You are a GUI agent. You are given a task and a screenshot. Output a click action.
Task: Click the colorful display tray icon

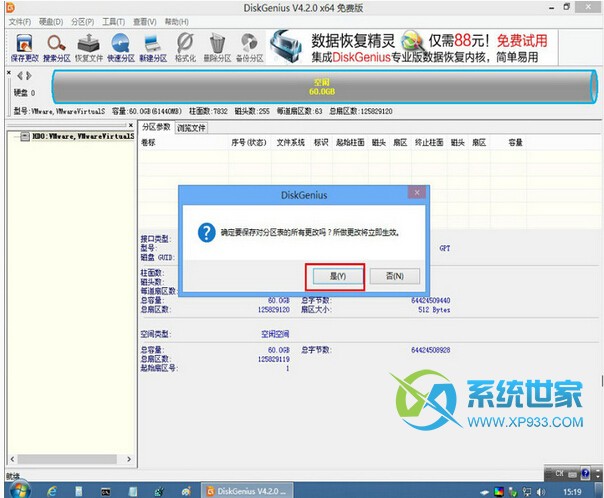[499, 492]
